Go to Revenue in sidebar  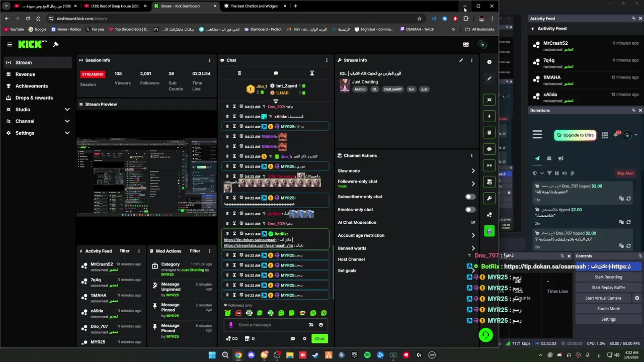pyautogui.click(x=39, y=74)
